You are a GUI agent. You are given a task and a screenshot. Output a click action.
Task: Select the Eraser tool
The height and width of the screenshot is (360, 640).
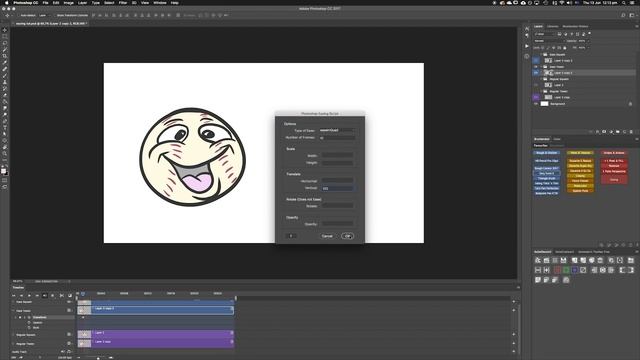(5, 95)
